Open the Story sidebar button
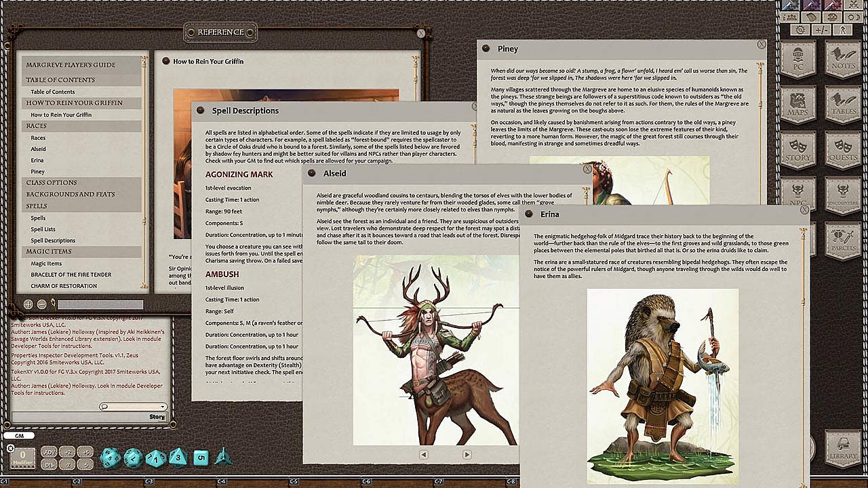 point(798,149)
